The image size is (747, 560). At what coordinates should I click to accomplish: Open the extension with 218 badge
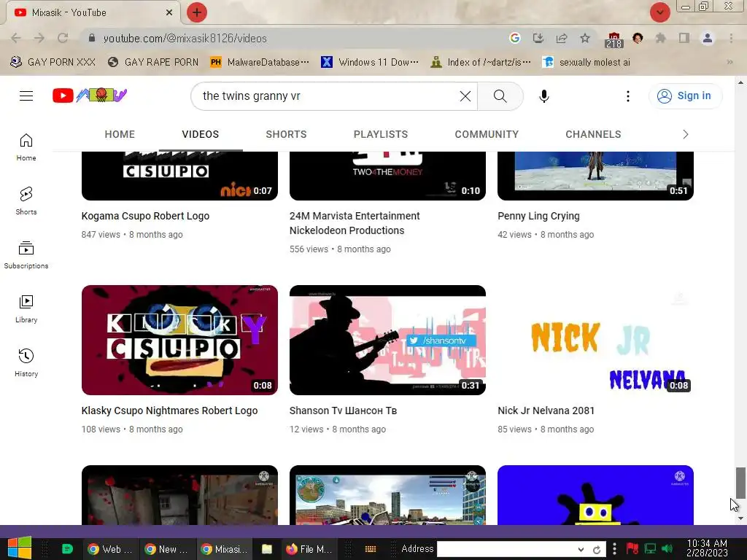click(x=614, y=40)
